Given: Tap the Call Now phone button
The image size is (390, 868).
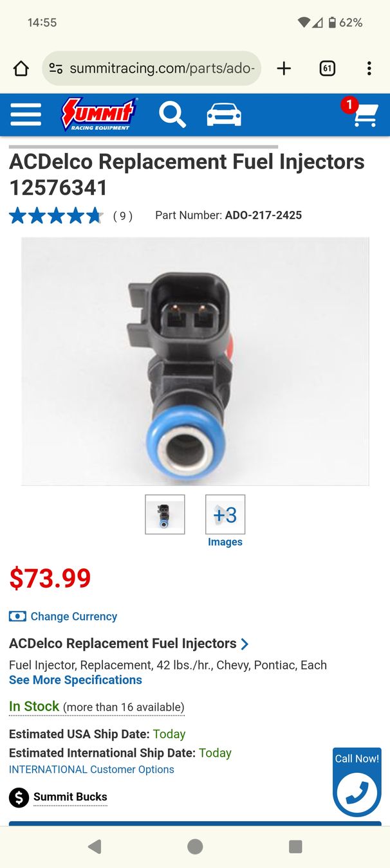Looking at the screenshot, I should point(357,782).
